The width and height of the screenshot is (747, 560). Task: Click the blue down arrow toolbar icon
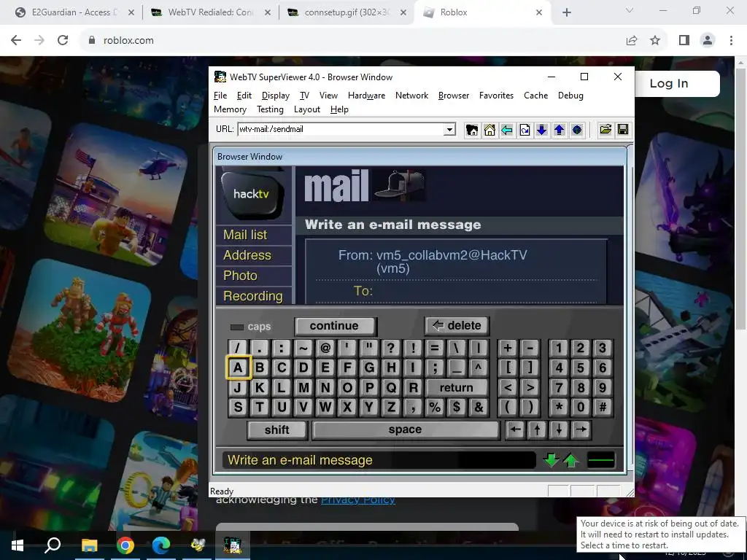542,130
